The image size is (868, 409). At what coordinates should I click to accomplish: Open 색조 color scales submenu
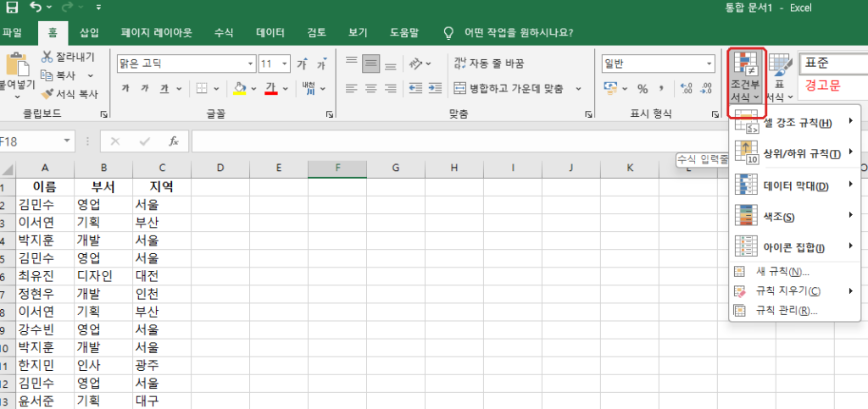pyautogui.click(x=795, y=216)
